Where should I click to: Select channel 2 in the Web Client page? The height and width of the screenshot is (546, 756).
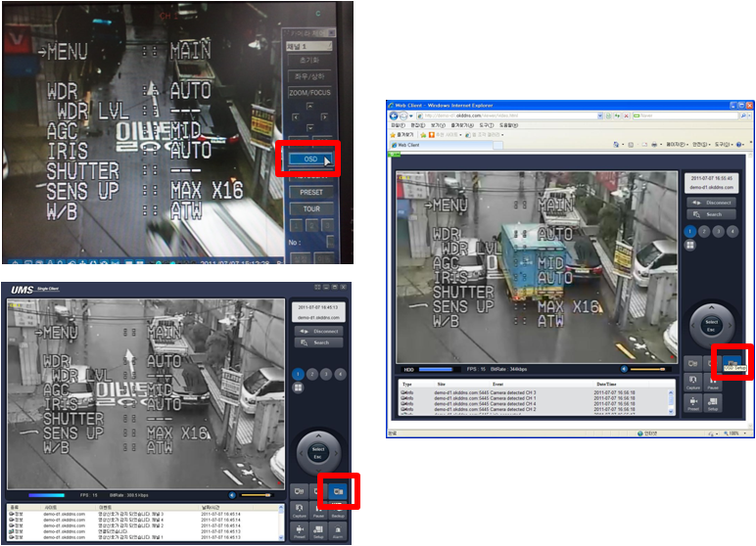704,232
